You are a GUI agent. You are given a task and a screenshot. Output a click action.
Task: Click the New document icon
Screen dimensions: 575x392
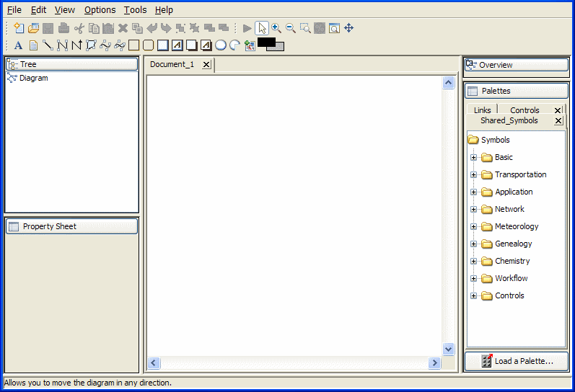19,28
